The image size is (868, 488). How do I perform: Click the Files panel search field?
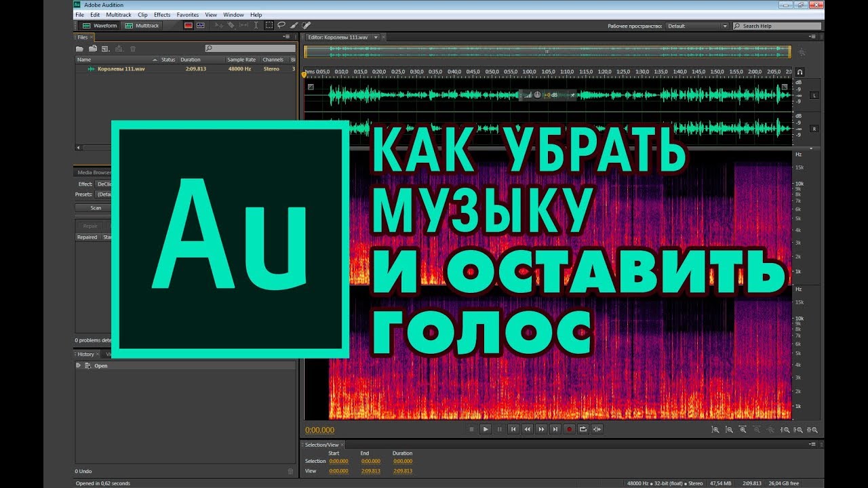click(250, 49)
